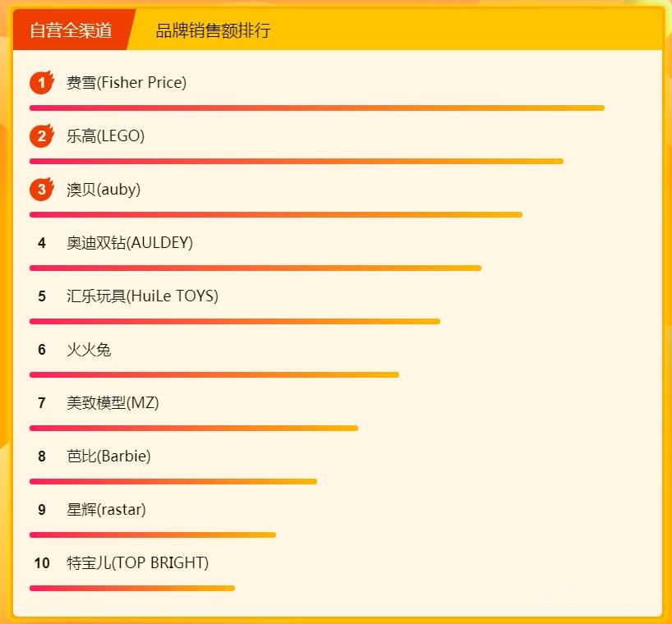The width and height of the screenshot is (672, 624).
Task: Select the 自营全渠道 tab
Action: click(x=71, y=31)
